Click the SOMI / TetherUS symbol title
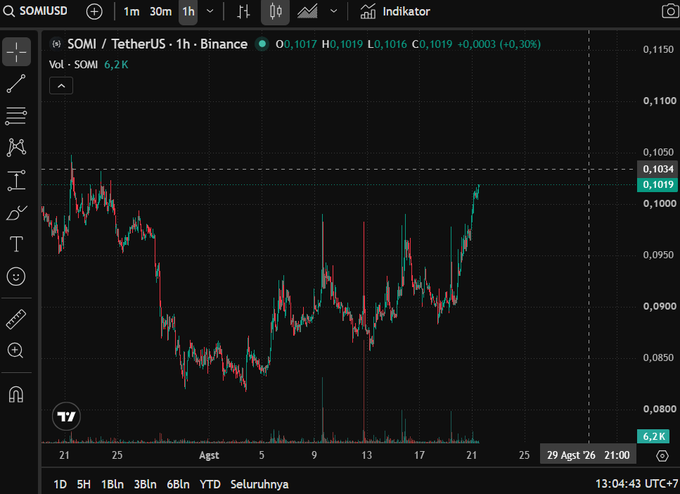The image size is (680, 494). [x=157, y=44]
